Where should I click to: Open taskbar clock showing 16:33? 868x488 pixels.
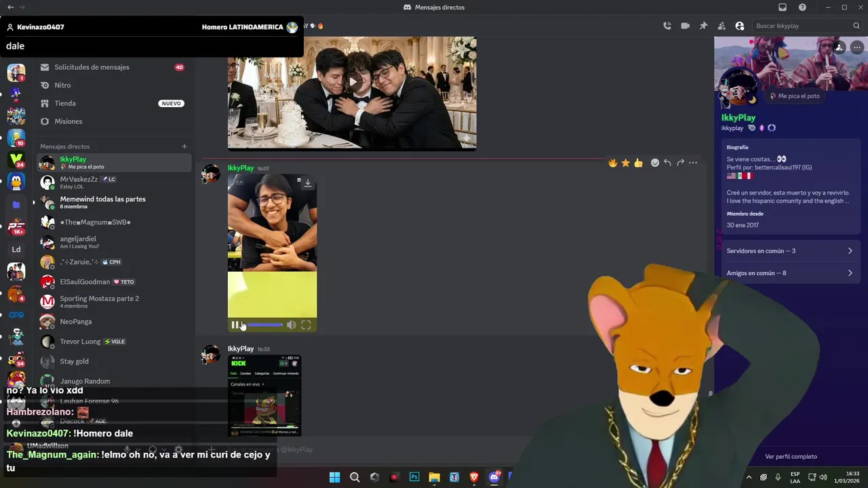847,477
